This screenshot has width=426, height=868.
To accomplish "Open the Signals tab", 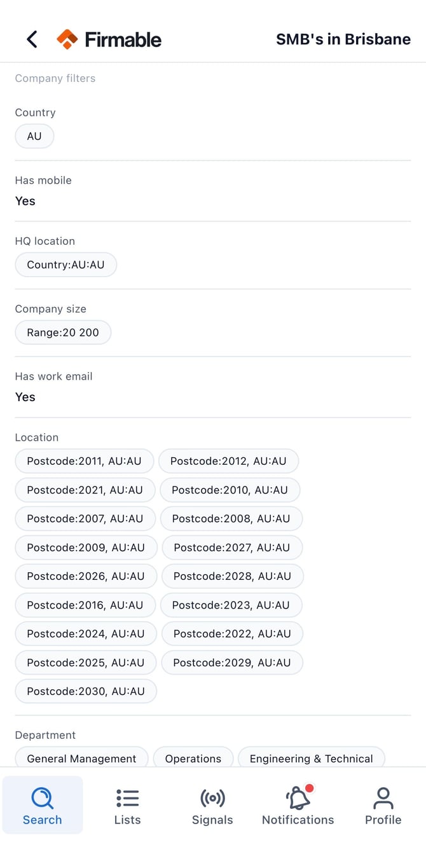I will 212,805.
